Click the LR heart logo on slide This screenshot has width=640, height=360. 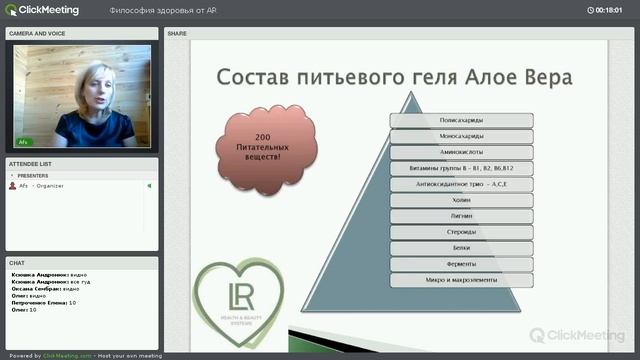coord(239,303)
